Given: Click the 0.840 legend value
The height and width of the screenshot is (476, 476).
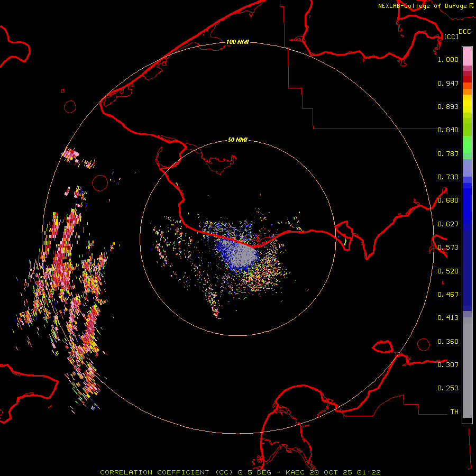Looking at the screenshot, I should click(448, 130).
